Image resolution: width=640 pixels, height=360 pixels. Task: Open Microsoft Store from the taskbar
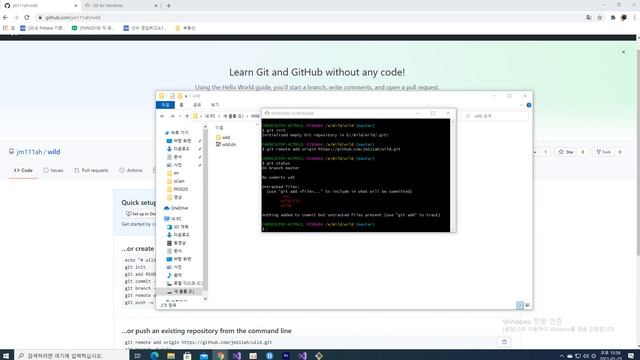pos(187,356)
